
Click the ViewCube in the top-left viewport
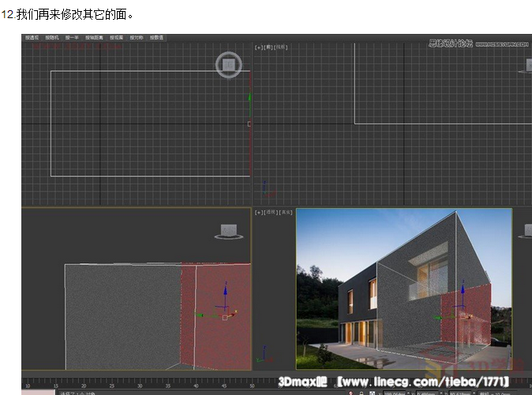[x=228, y=65]
